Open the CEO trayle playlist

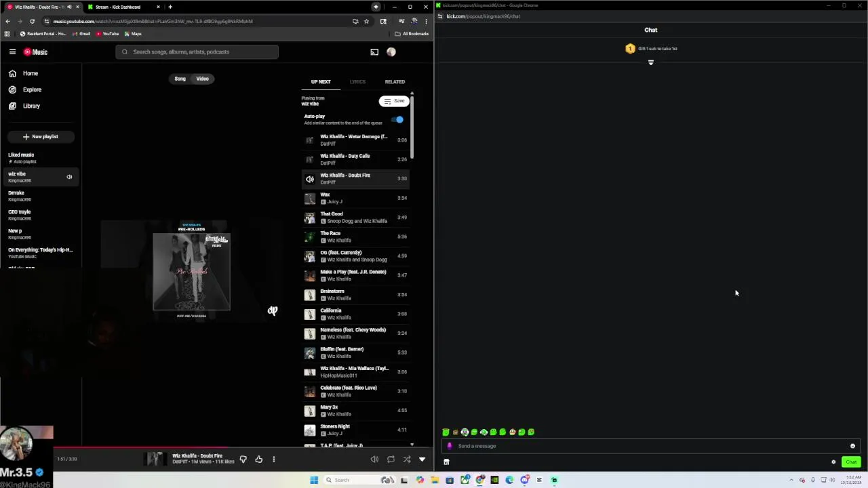tap(41, 215)
